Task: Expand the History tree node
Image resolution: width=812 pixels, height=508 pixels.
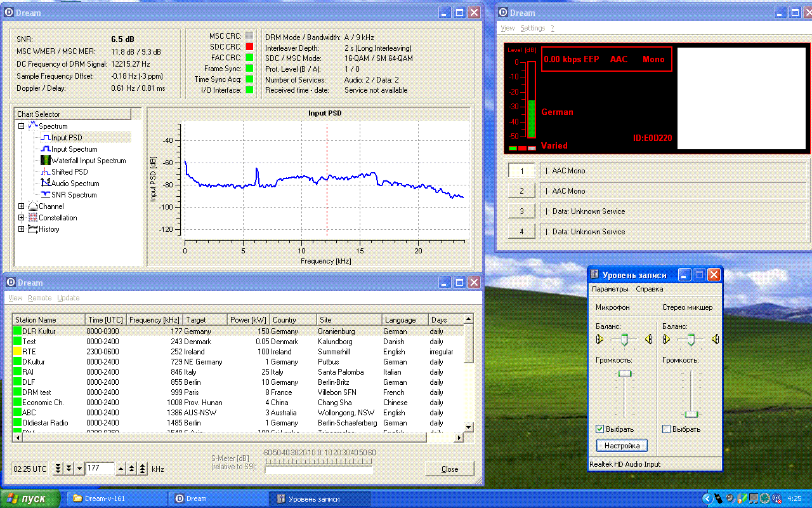Action: [x=21, y=229]
